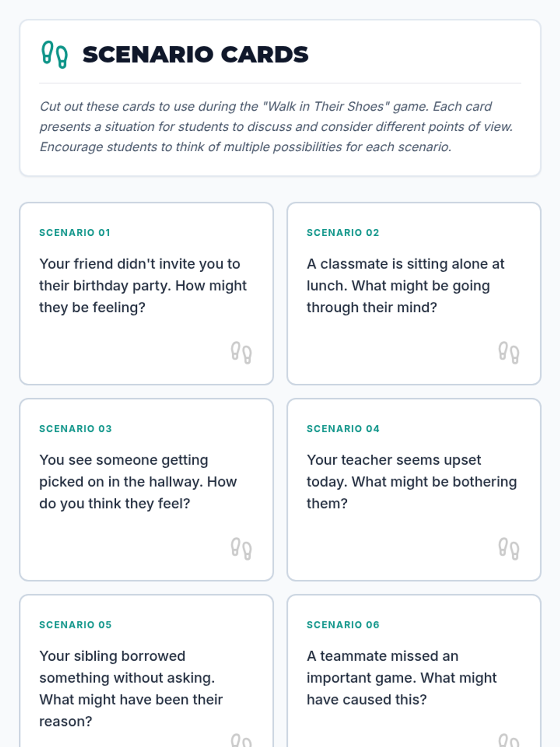The image size is (560, 747).
Task: Click the SCENARIO 05 label
Action: click(x=76, y=625)
